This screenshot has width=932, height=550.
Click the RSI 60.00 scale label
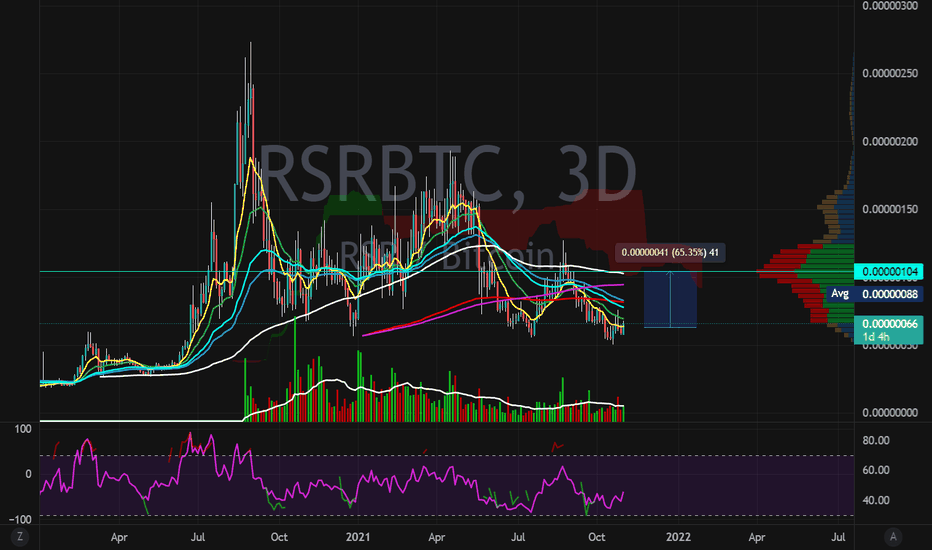(x=876, y=470)
